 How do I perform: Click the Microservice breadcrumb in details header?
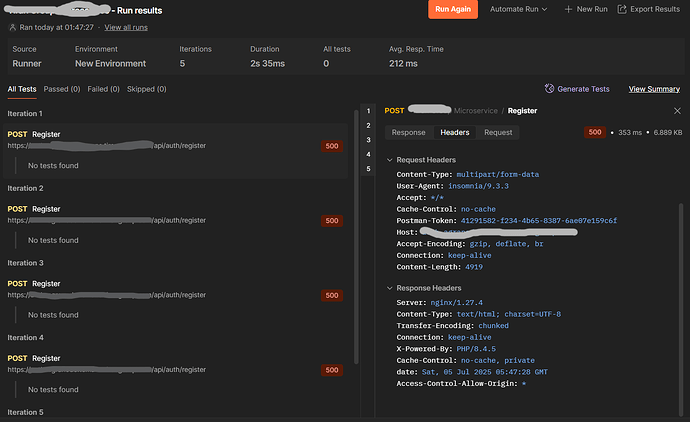point(476,111)
